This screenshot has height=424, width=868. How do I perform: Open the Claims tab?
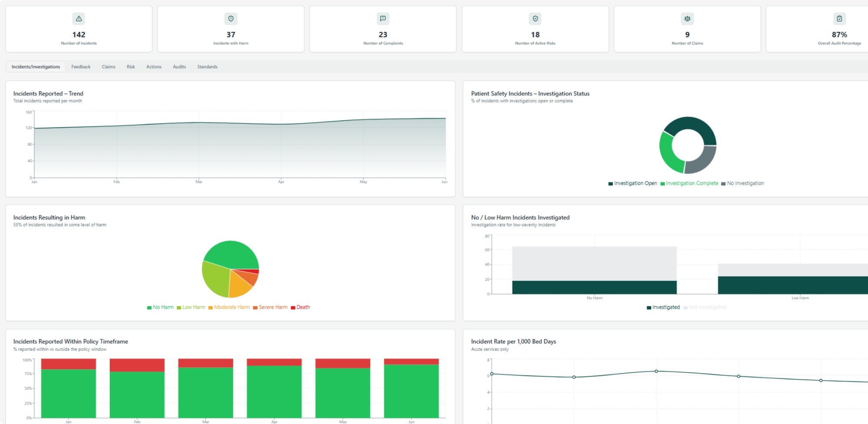pos(108,67)
